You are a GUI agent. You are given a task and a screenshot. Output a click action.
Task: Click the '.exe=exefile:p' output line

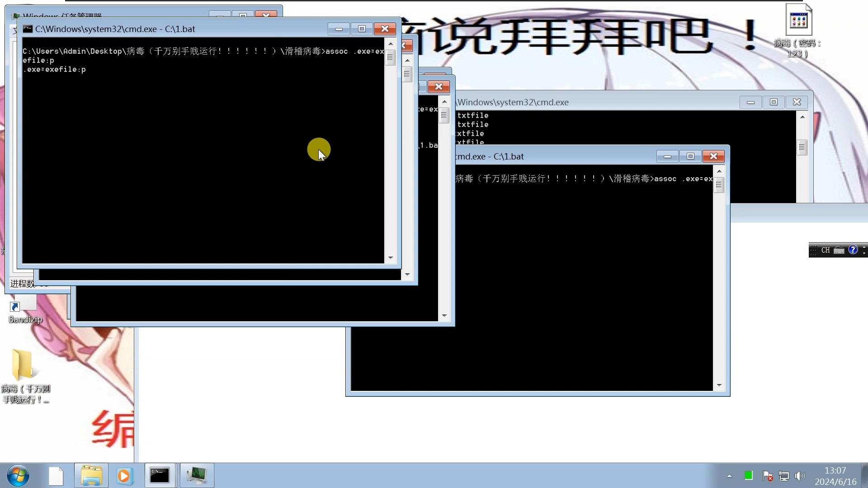click(x=54, y=70)
